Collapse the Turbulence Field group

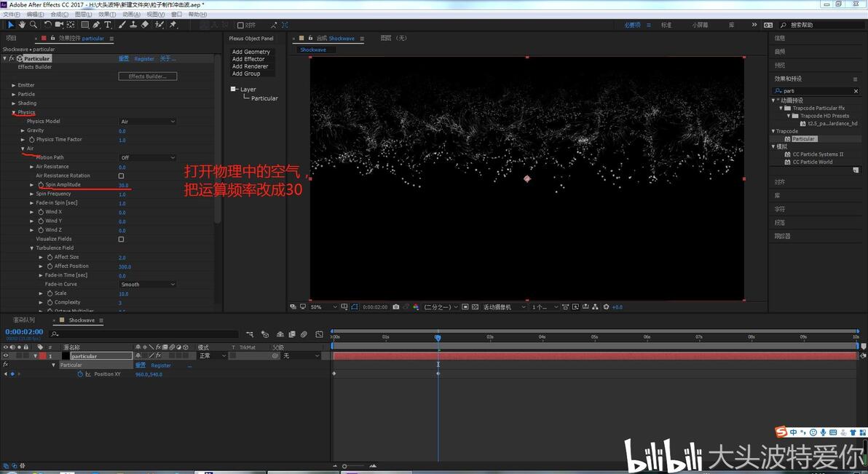[31, 248]
